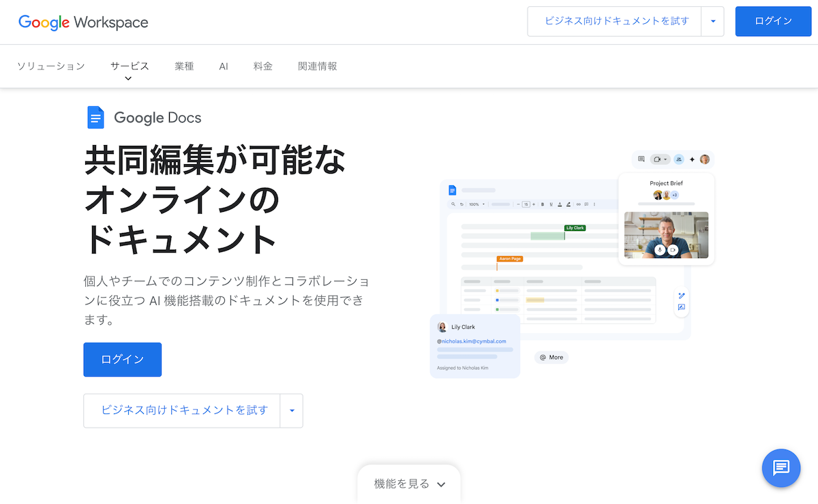This screenshot has height=504, width=818.
Task: Open the ソリューション nav menu
Action: point(51,66)
